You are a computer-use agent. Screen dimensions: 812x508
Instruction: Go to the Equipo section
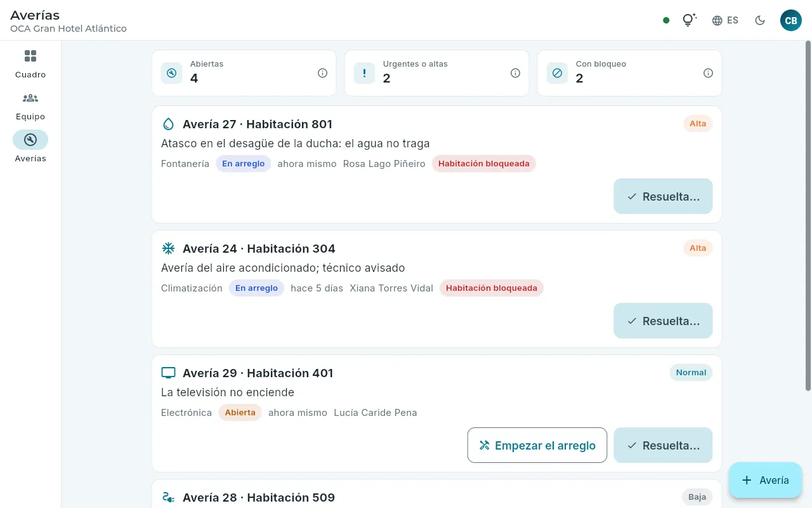[30, 106]
